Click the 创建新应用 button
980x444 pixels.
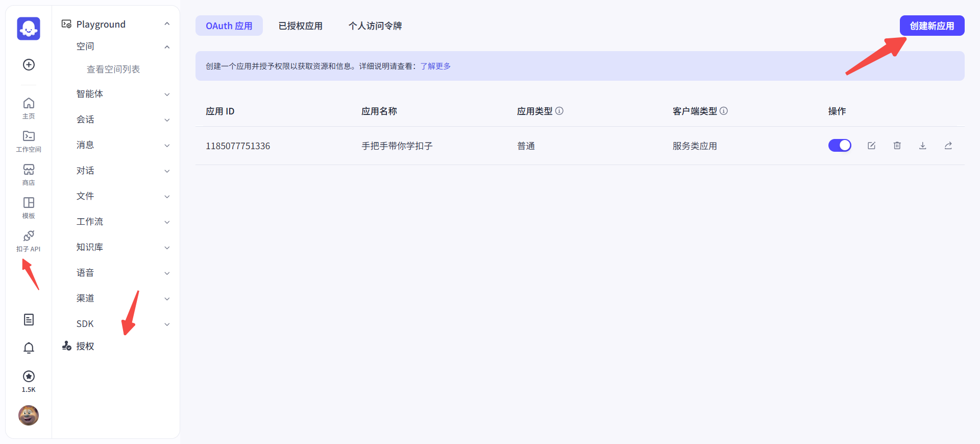(932, 26)
